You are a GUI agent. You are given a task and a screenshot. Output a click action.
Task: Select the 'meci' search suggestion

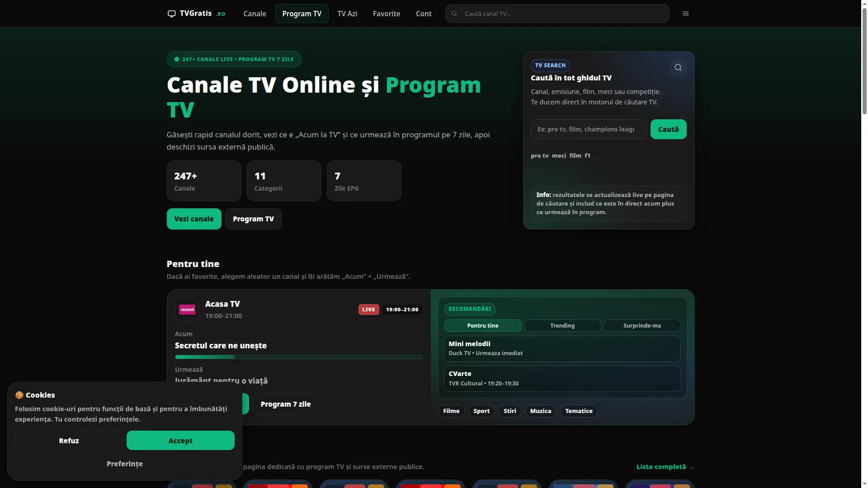[x=559, y=155]
